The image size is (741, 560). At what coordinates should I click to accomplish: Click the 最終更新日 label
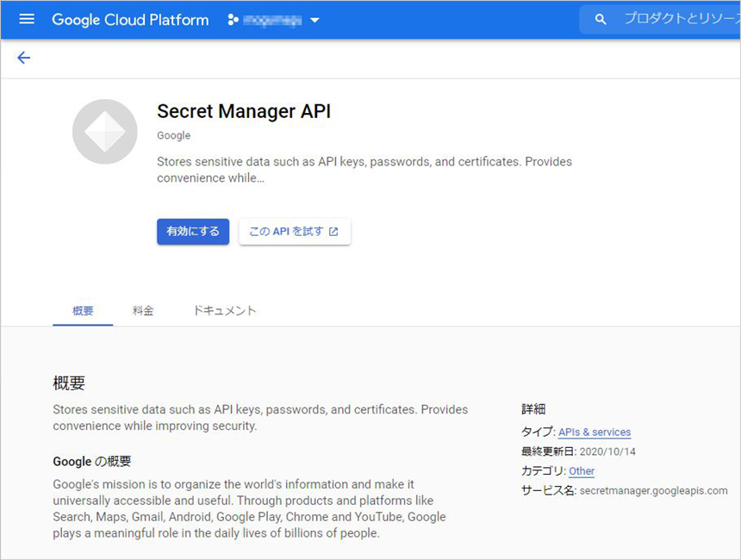548,451
